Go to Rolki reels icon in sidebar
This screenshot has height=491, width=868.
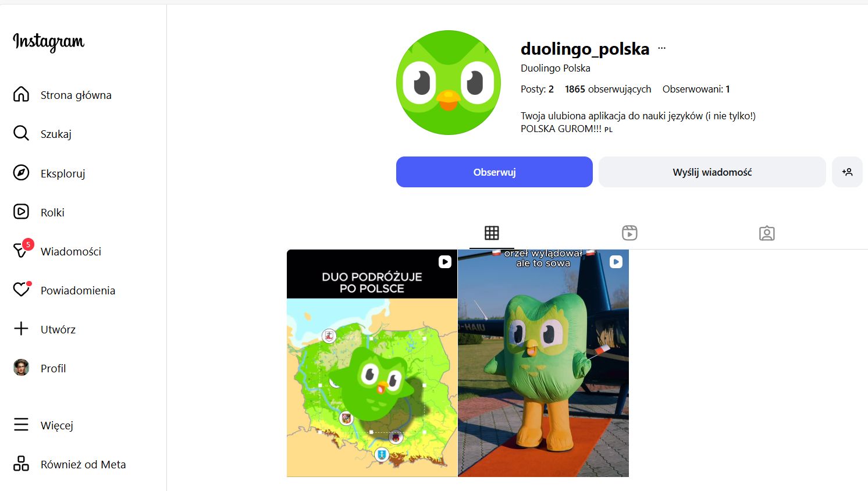coord(21,212)
